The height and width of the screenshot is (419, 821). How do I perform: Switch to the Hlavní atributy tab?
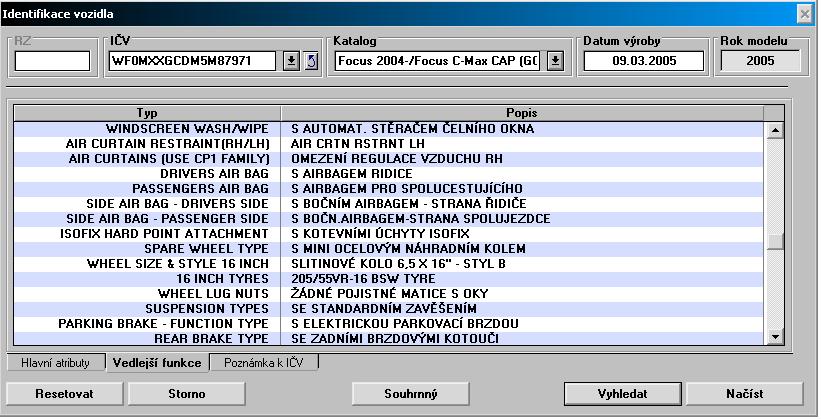coord(56,363)
